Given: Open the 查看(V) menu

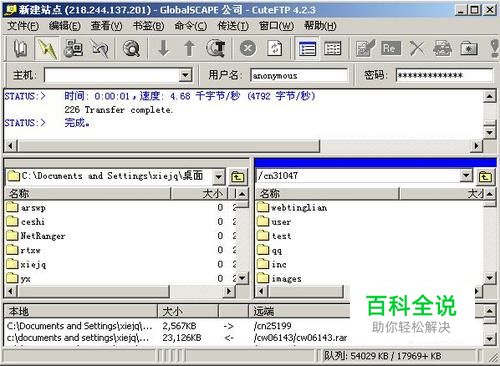Looking at the screenshot, I should coord(106,26).
